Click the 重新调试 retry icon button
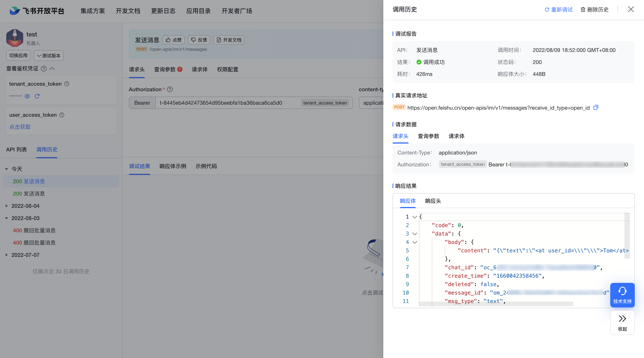 point(559,10)
